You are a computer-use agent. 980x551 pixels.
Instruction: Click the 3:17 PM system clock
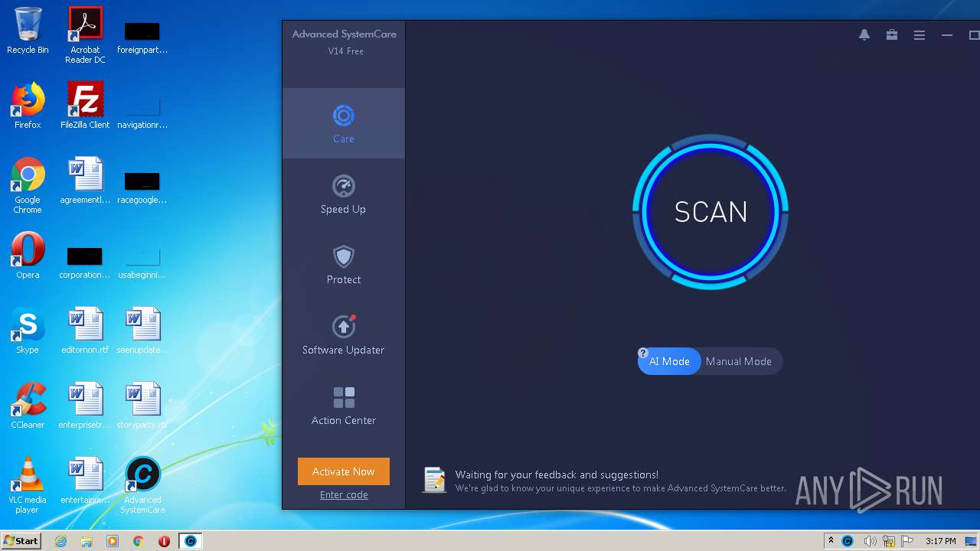[x=941, y=541]
